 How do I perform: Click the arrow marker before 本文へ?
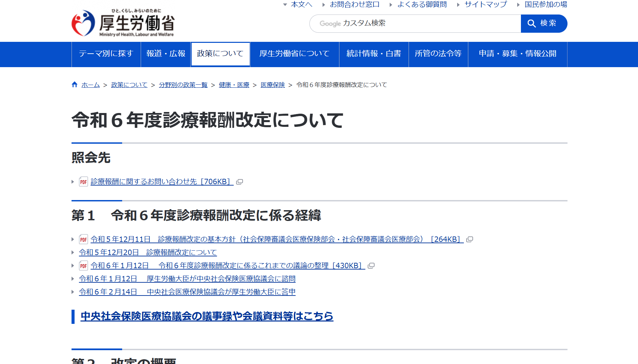[x=285, y=4]
